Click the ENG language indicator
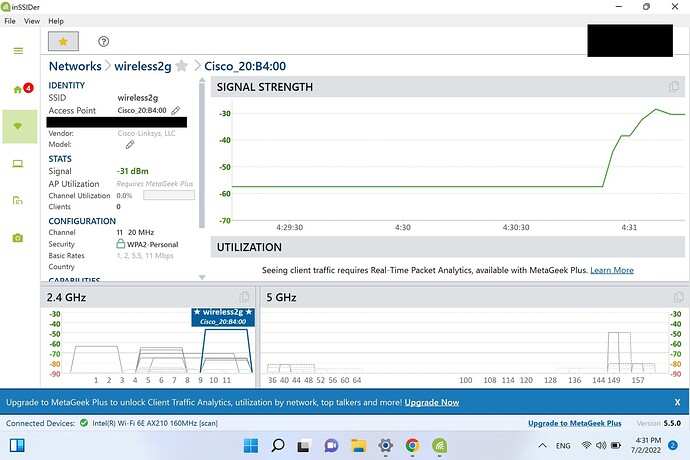This screenshot has height=460, width=690. [563, 446]
